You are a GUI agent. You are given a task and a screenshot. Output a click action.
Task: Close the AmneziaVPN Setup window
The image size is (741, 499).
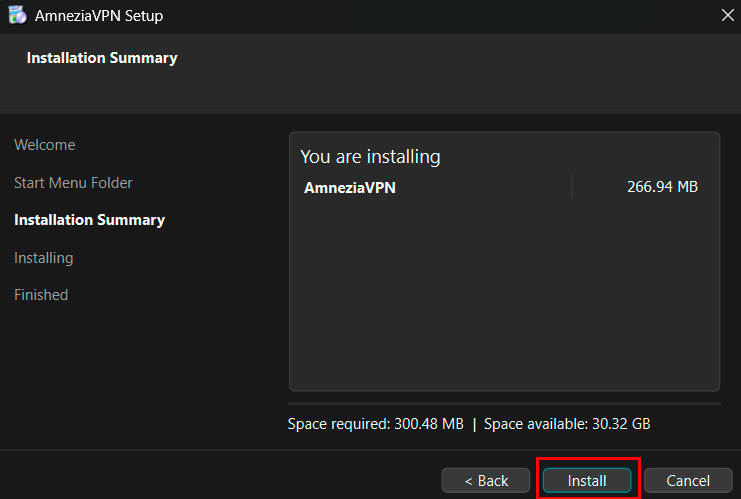(x=726, y=15)
